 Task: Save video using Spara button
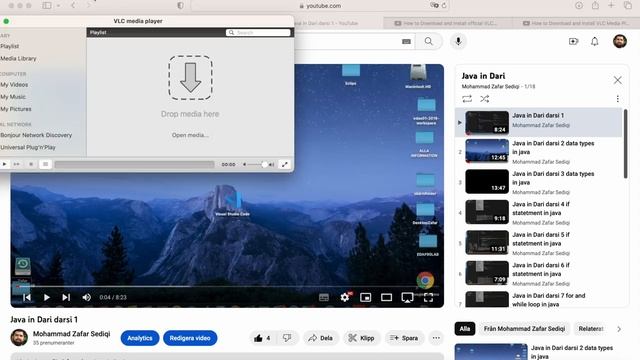[404, 338]
